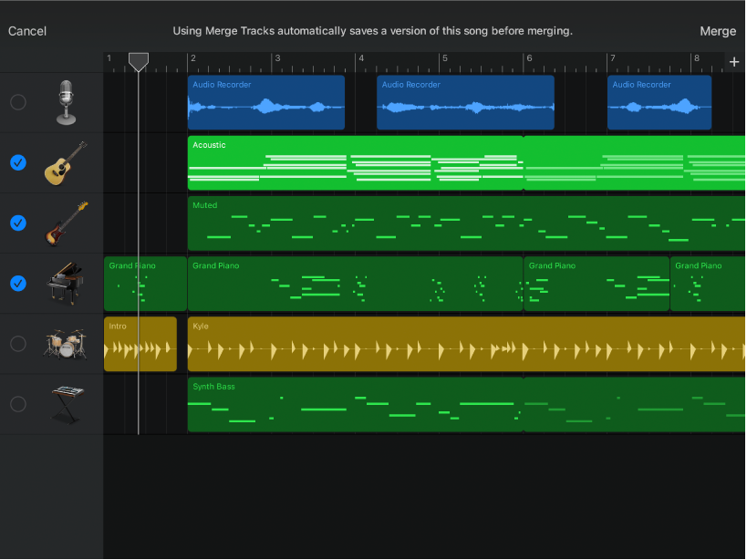Add a new track with the plus icon
Image resolution: width=747 pixels, height=560 pixels.
pyautogui.click(x=733, y=62)
